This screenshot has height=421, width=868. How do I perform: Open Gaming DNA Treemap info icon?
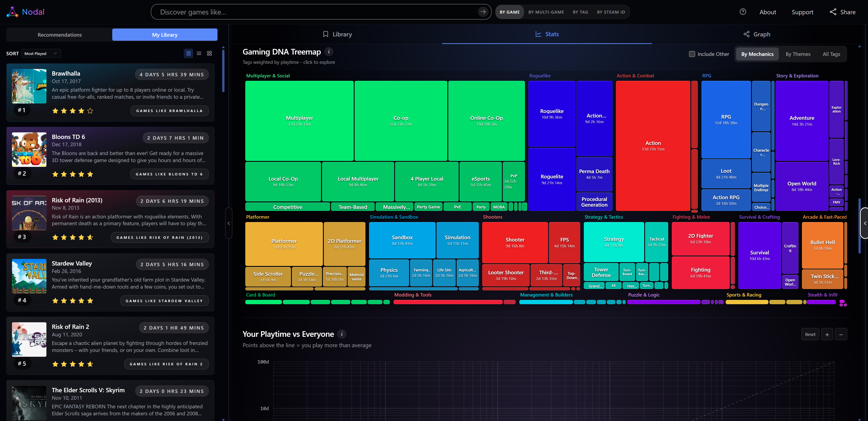[x=329, y=52]
